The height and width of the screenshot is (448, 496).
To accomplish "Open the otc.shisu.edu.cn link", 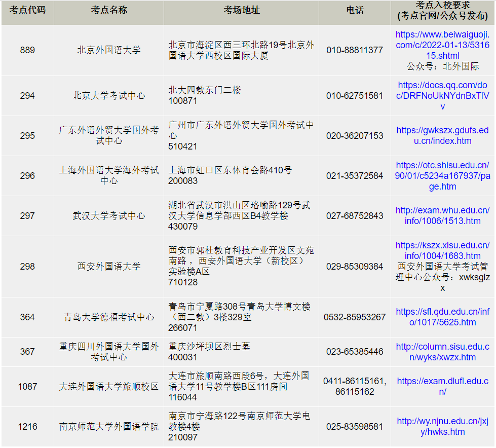I will [442, 175].
